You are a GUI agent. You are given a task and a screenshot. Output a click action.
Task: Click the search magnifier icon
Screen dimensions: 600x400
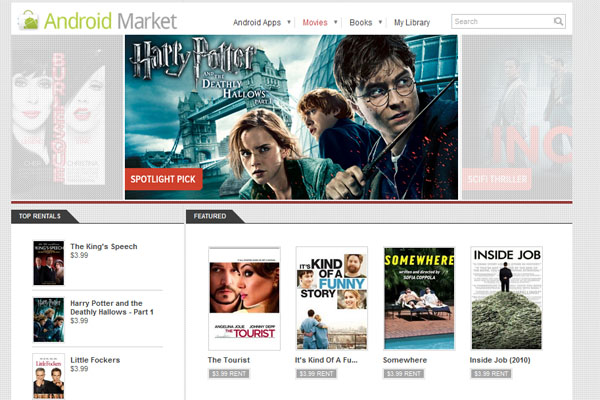coord(559,21)
